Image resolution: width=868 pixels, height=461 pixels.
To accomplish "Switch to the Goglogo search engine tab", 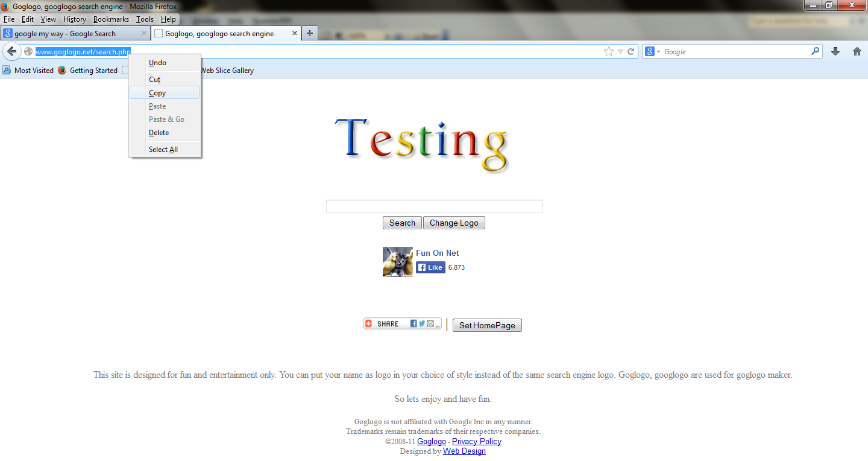I will coord(226,33).
